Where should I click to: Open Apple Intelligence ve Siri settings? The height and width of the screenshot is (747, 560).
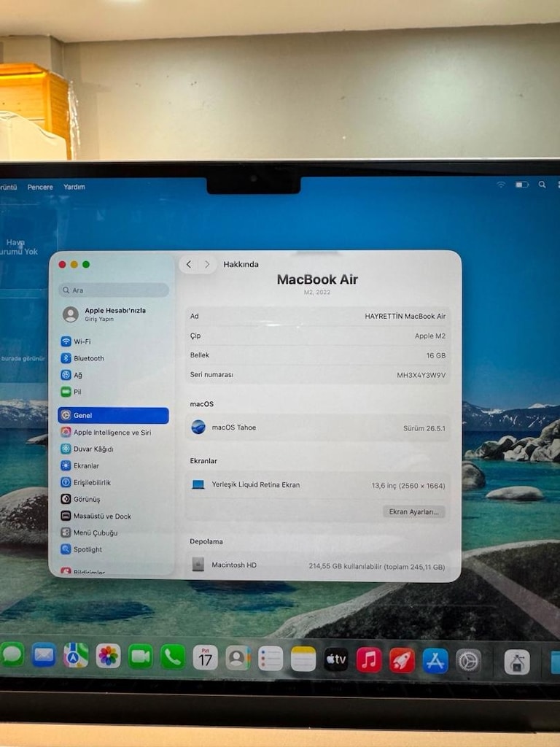coord(113,432)
